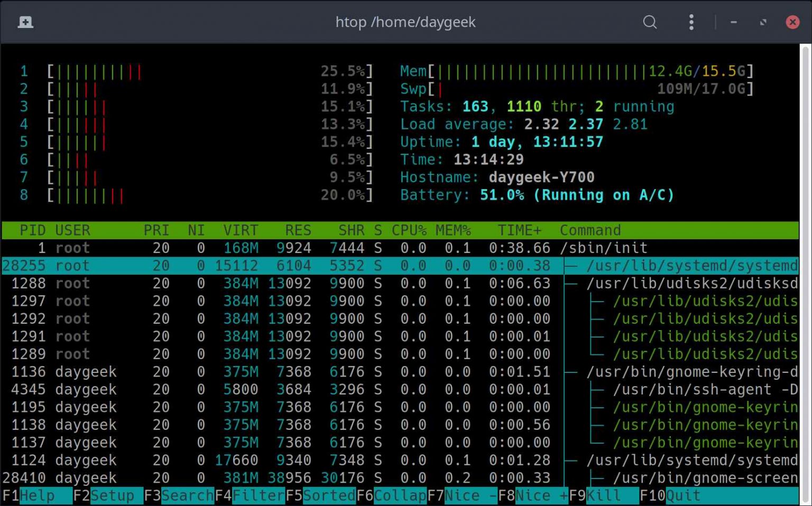Toggle F5 Sorted view mode
812x506 pixels.
pyautogui.click(x=329, y=495)
